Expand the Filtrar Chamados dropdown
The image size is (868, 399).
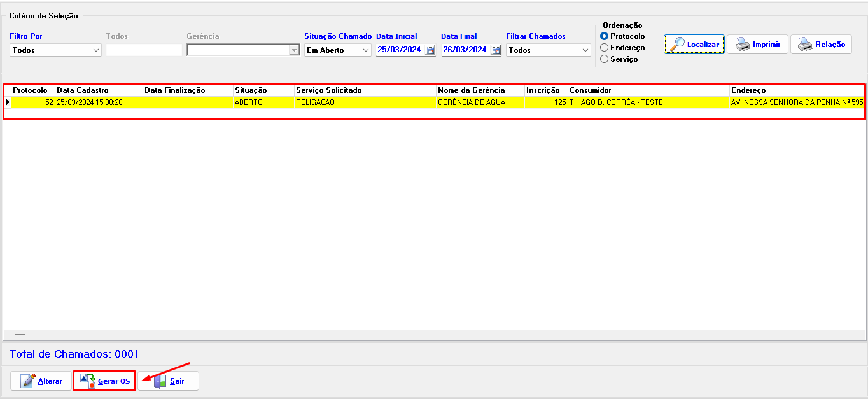click(585, 50)
